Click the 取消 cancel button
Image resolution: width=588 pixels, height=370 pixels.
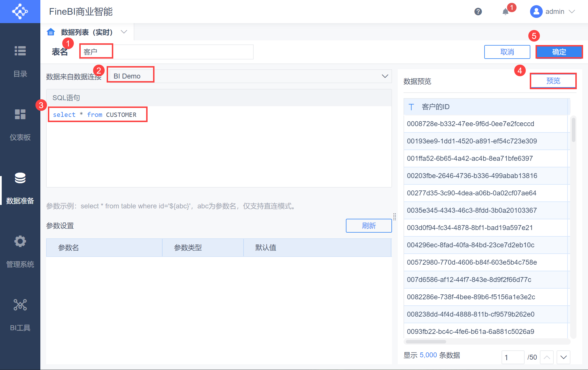coord(507,52)
